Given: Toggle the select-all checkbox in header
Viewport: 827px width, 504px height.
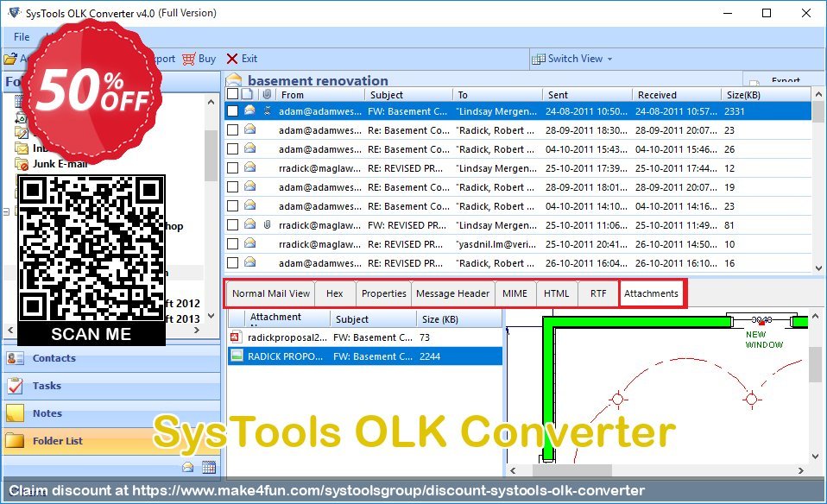Looking at the screenshot, I should tap(232, 94).
